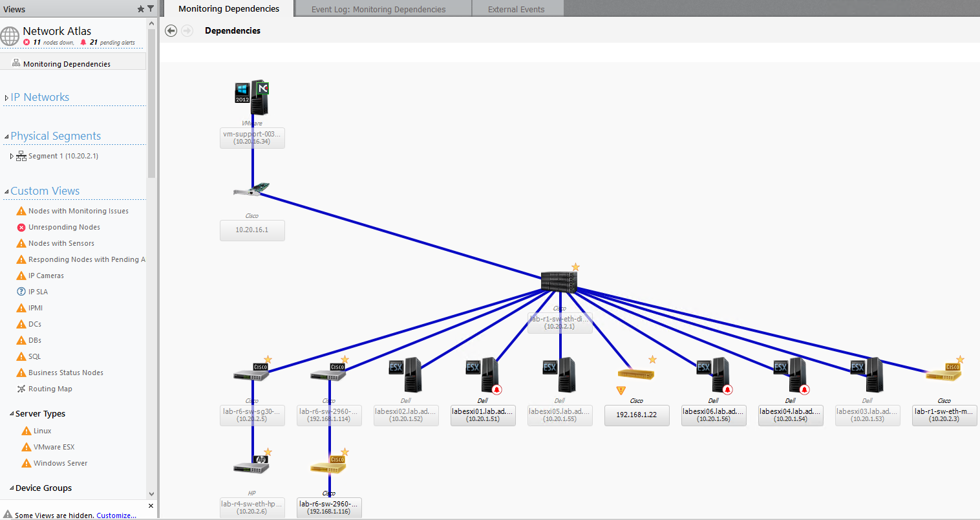
Task: Select the labesxi04 ESX server icon
Action: (x=790, y=375)
